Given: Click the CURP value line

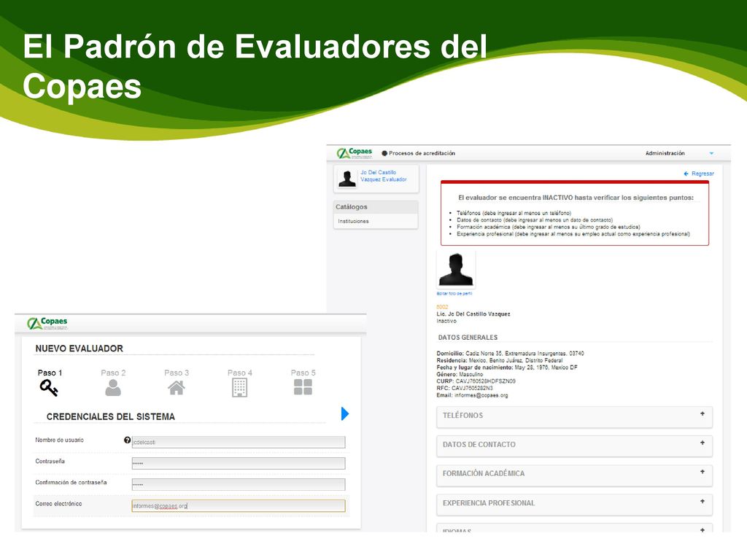Looking at the screenshot, I should click(x=476, y=381).
